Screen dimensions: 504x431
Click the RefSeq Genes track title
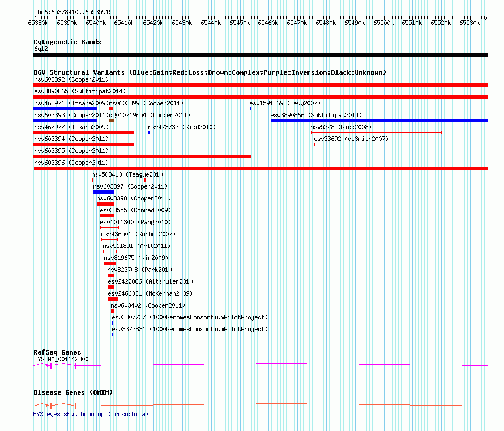click(x=57, y=352)
